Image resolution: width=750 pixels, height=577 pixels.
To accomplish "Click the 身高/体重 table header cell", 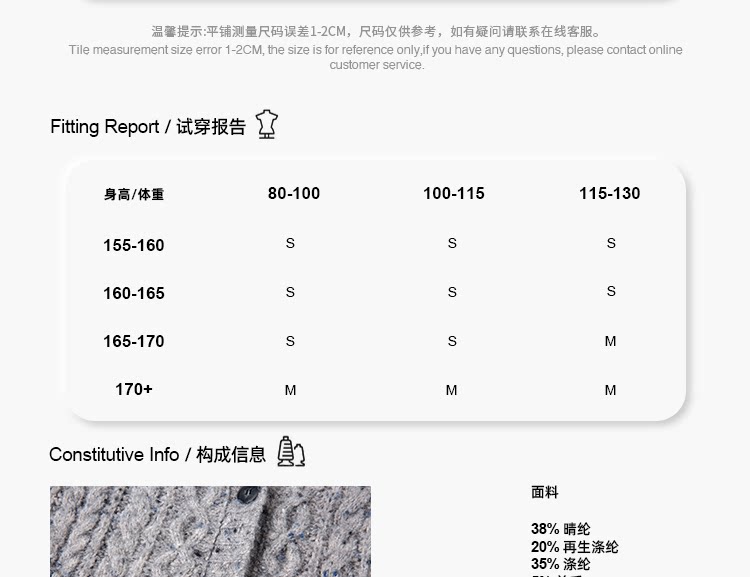I will 133,195.
